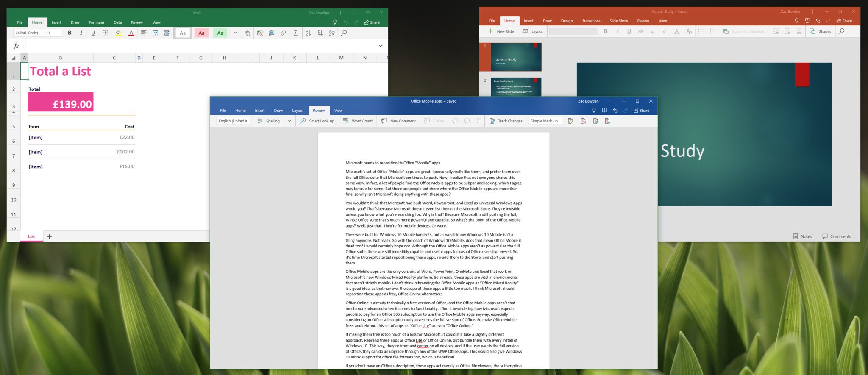Click the Filter icon in Excel
868x375 pixels.
click(332, 33)
